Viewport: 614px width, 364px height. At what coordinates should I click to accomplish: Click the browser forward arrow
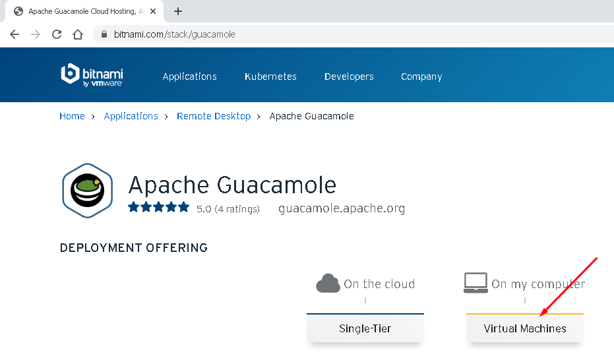point(36,34)
